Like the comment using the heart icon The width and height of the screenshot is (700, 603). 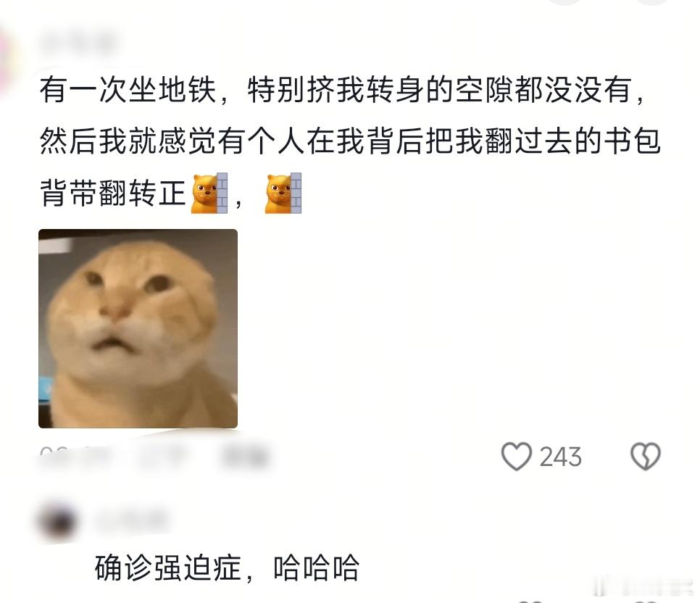click(516, 456)
